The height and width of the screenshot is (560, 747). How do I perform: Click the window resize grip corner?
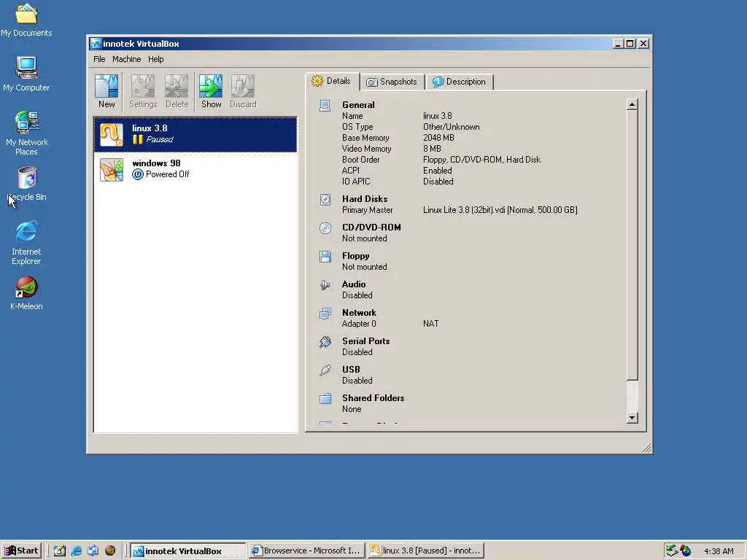point(646,448)
